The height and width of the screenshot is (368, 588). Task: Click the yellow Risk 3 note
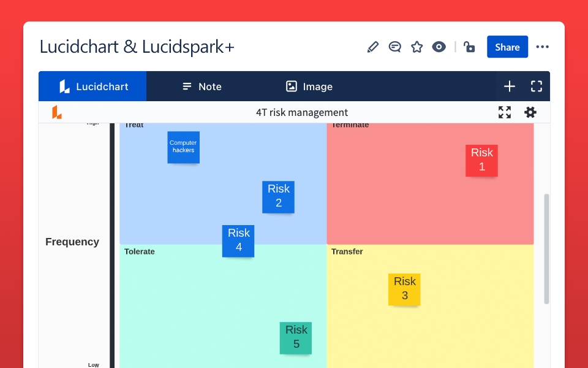pos(404,289)
